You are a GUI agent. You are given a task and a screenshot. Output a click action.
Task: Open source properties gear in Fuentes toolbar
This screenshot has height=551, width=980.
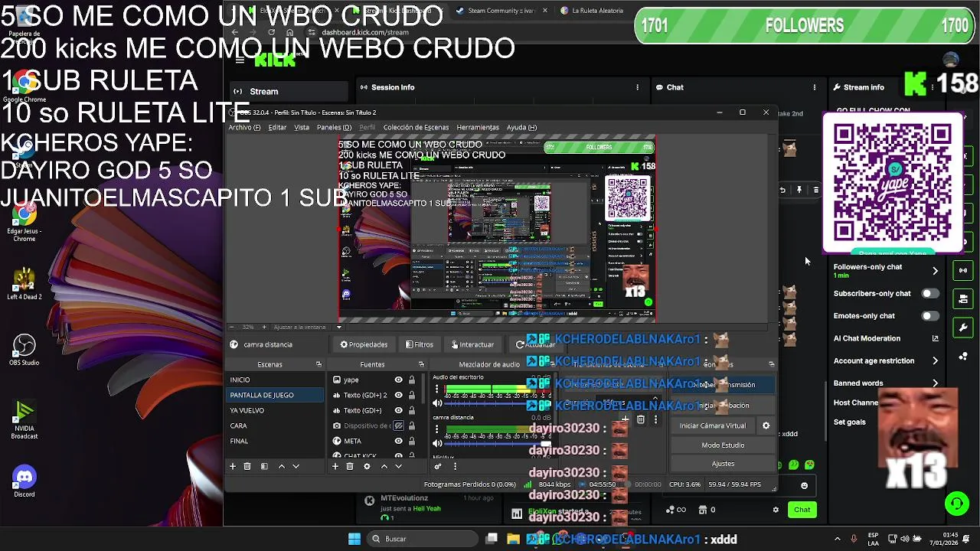pyautogui.click(x=367, y=466)
